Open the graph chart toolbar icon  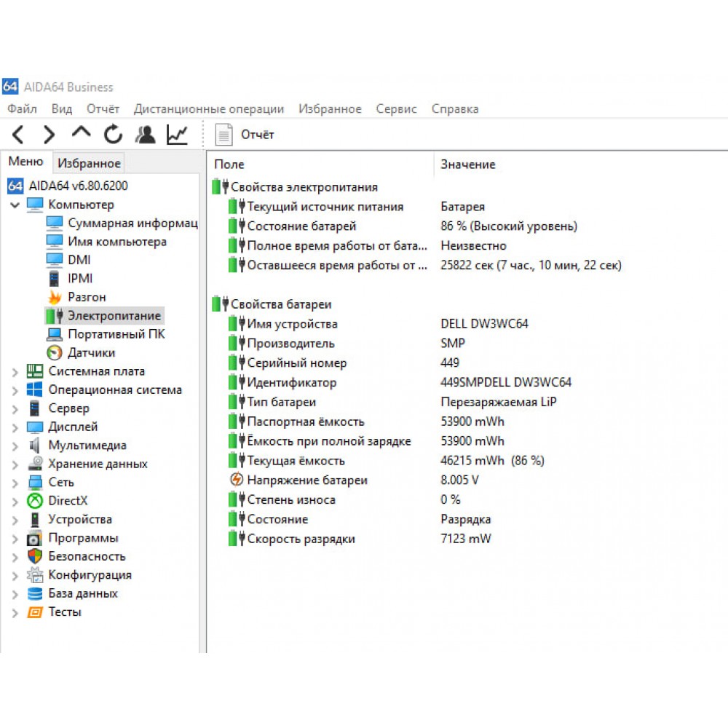click(x=177, y=135)
